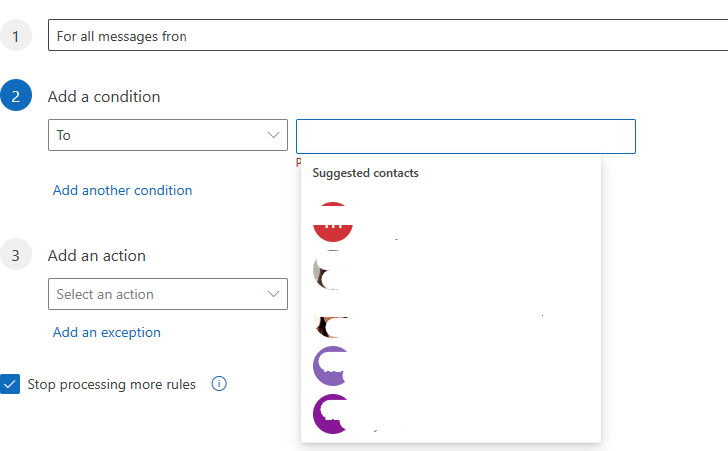728x451 pixels.
Task: Click the blue step 2 badge
Action: (x=16, y=97)
